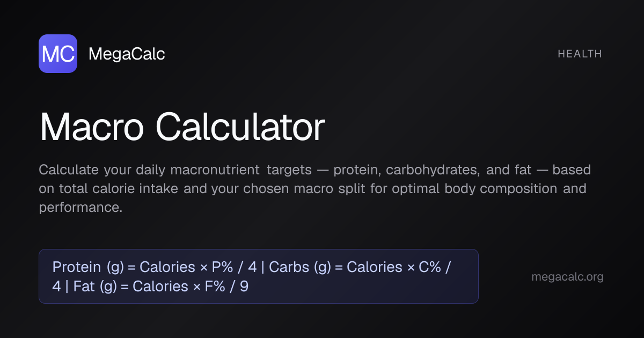The width and height of the screenshot is (644, 338).
Task: Click the phrase 'protein, carbohydrates,' in description
Action: coord(406,171)
